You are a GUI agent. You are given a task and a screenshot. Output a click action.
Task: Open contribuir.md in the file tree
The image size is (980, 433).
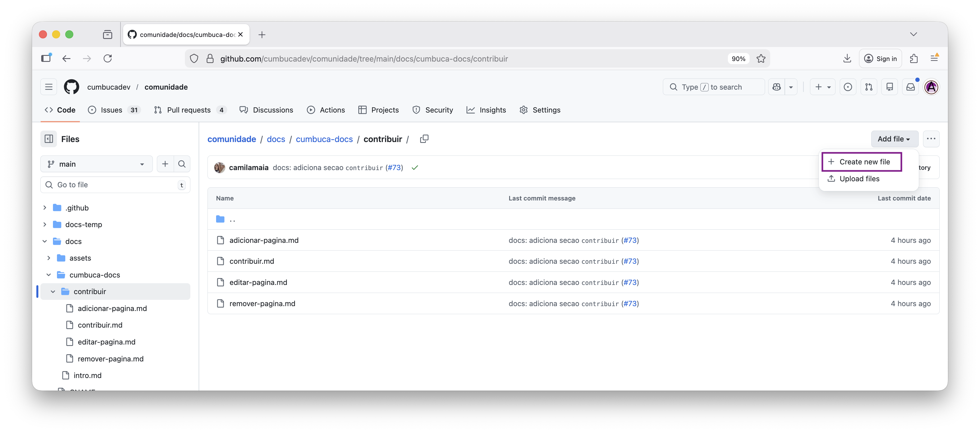[100, 325]
